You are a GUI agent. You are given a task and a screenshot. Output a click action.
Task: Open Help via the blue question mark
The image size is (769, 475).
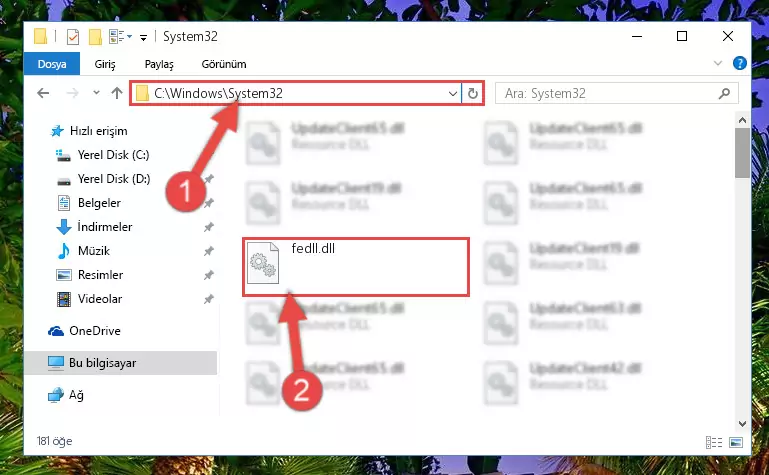pos(740,63)
